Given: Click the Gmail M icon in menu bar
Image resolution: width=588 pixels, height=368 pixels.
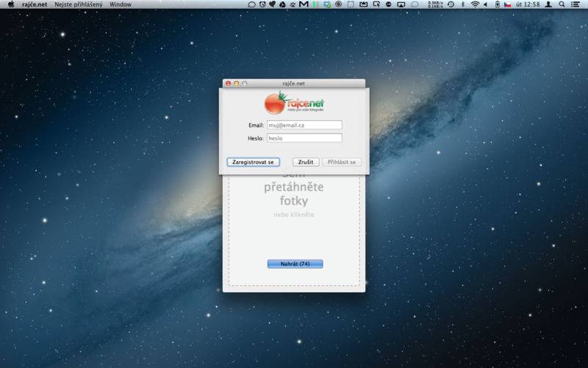Looking at the screenshot, I should pos(304,4).
